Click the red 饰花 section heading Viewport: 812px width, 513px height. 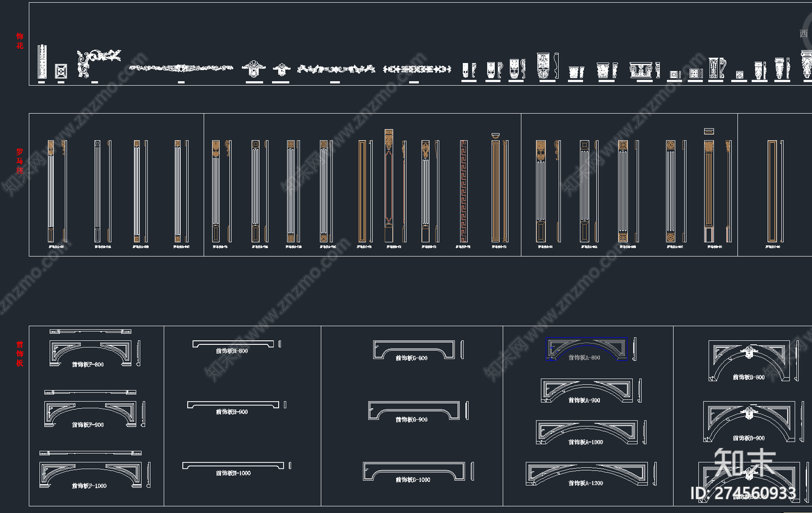(x=19, y=41)
